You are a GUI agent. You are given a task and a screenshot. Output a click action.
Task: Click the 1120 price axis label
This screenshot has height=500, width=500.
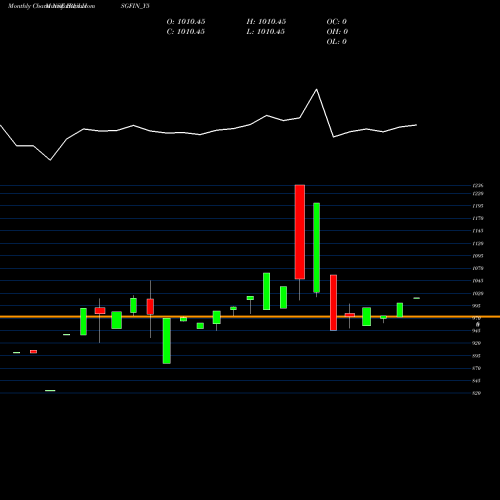tap(478, 244)
